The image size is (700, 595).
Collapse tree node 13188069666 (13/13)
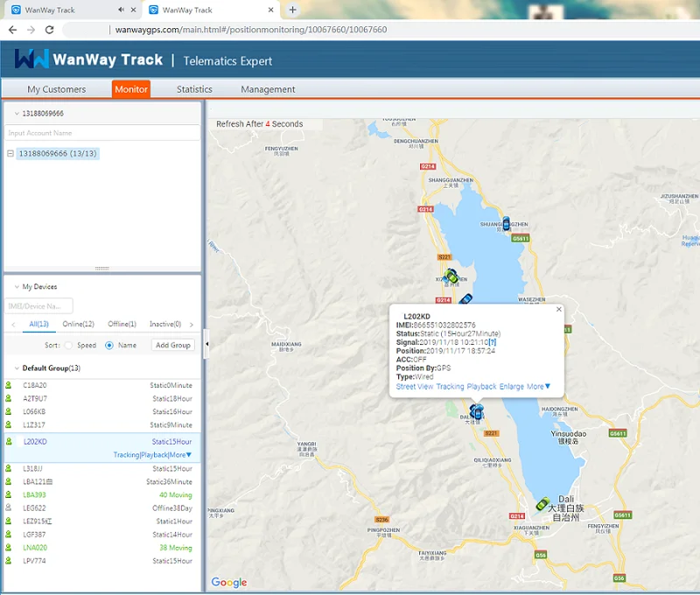[10, 153]
